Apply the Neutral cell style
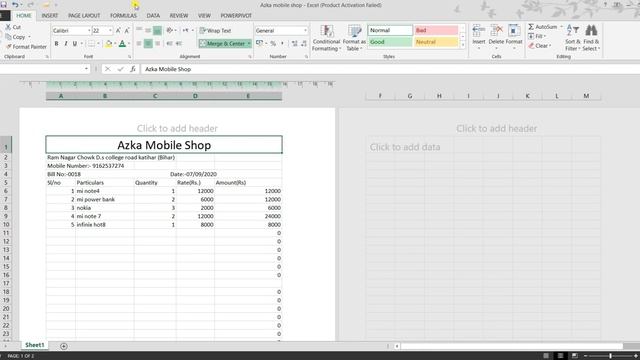This screenshot has height=360, width=640. [x=436, y=42]
